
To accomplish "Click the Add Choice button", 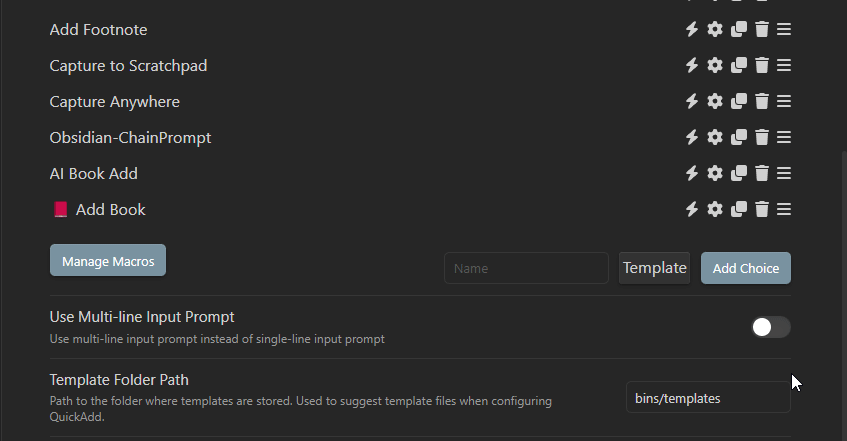I will click(x=745, y=268).
